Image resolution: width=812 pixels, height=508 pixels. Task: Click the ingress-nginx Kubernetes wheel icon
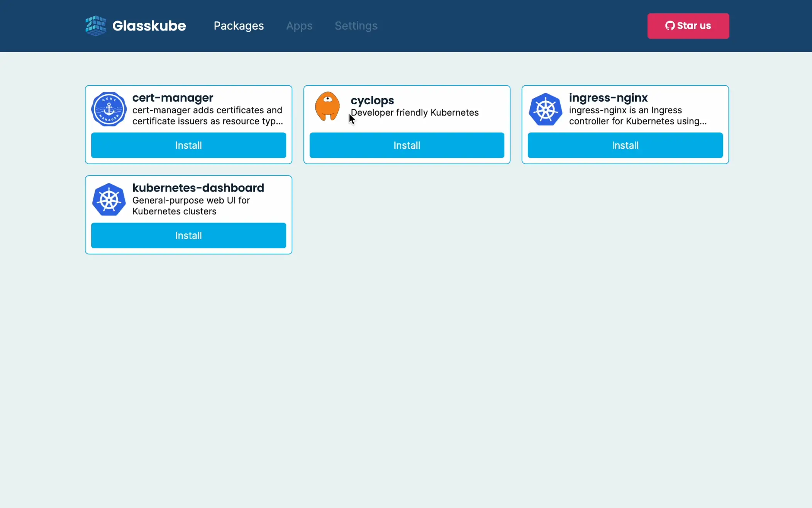(x=546, y=109)
